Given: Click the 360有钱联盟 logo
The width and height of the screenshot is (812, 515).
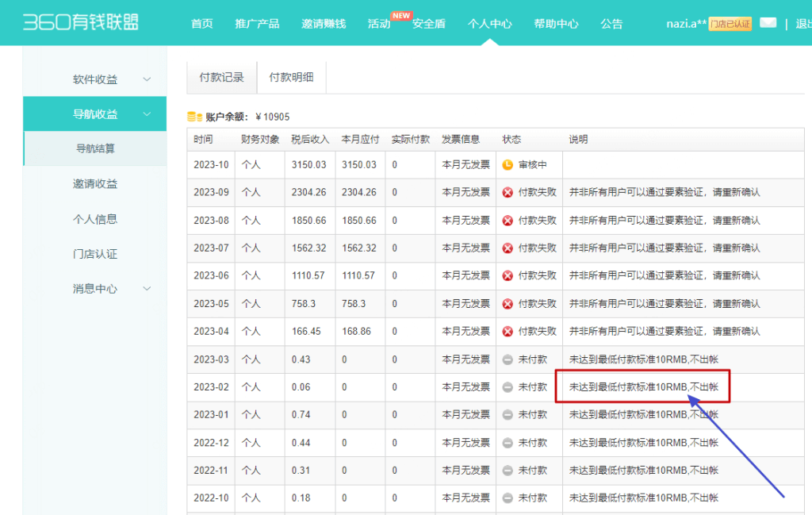Looking at the screenshot, I should (x=81, y=22).
